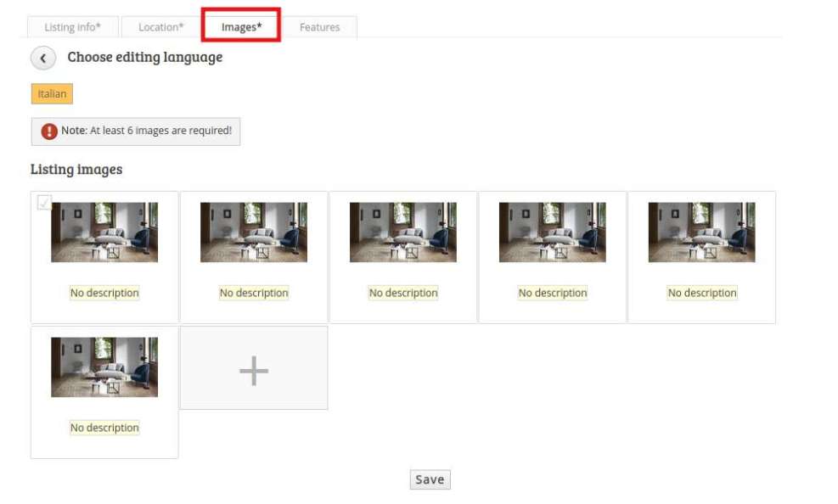Click the Choose editing language heading
Screen dimensions: 838x504
[x=145, y=57]
